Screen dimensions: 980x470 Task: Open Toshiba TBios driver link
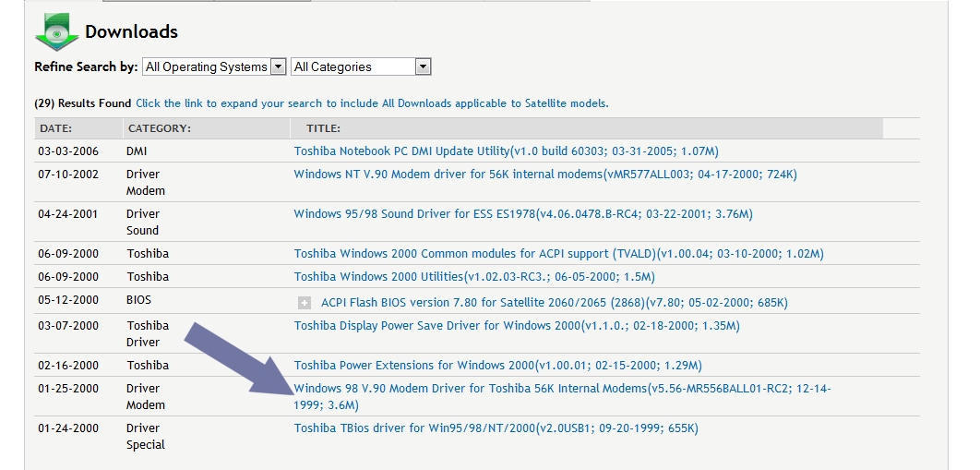(496, 428)
